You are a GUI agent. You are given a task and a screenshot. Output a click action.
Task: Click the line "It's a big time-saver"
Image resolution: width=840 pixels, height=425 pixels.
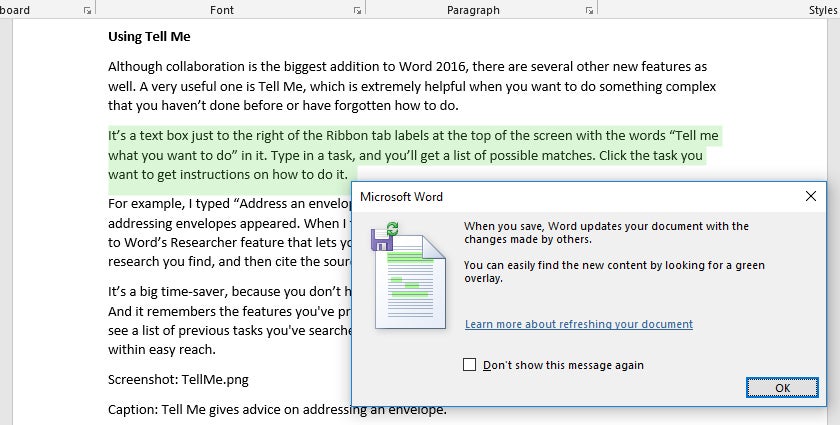coord(229,292)
